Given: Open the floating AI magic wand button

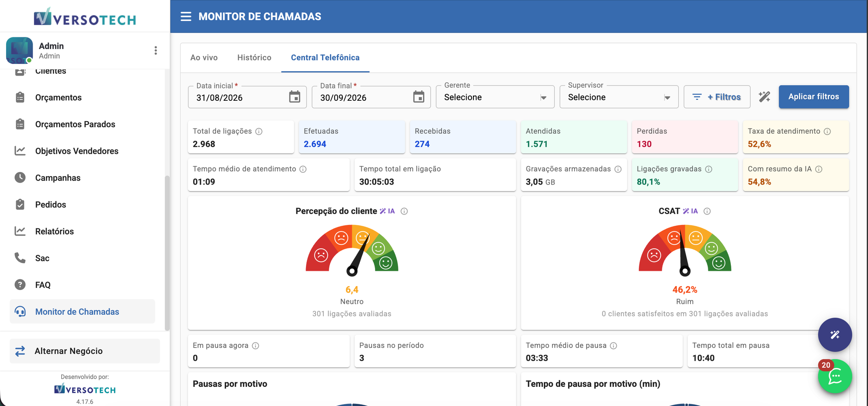Looking at the screenshot, I should 835,335.
